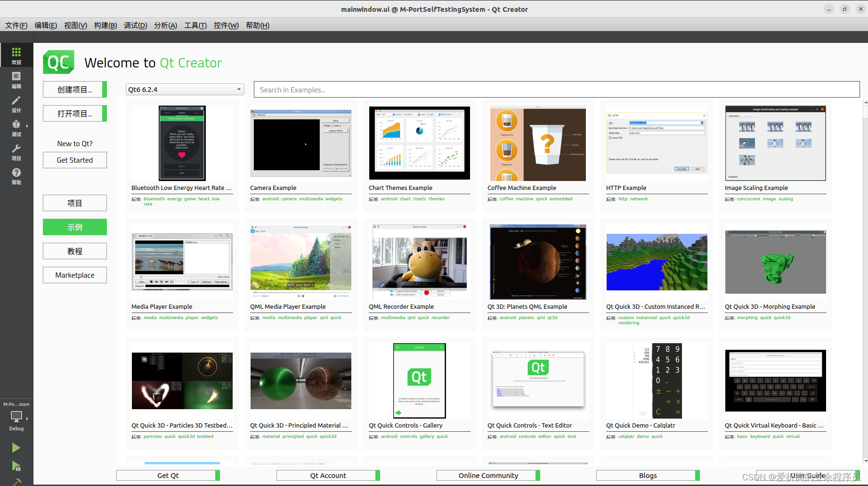
Task: Open the 编辑(E) menu
Action: tap(46, 25)
